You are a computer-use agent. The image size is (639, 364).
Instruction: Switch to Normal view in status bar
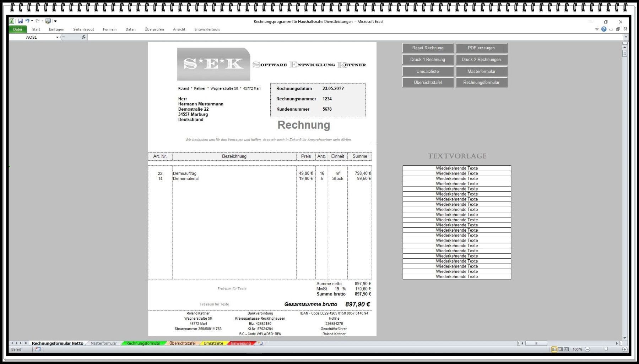(x=554, y=349)
